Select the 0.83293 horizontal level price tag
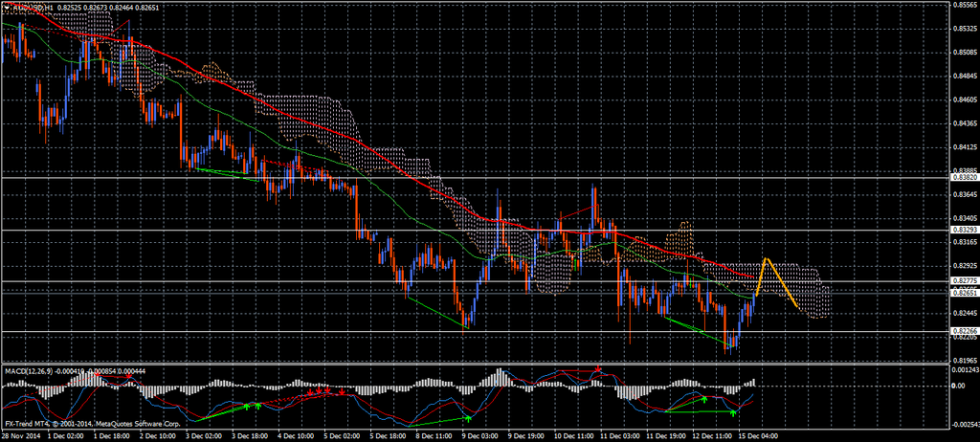This screenshot has height=442, width=980. point(964,231)
